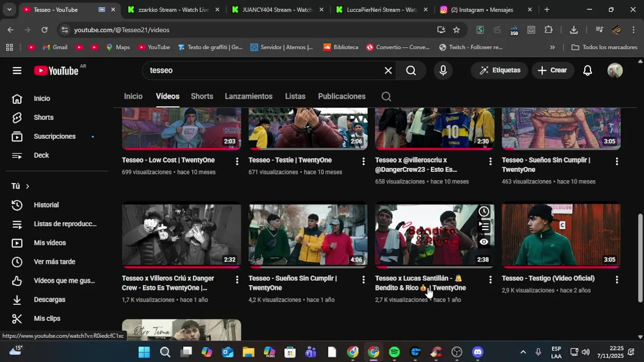Screen dimensions: 644x362
Task: Switch to the Inicio channel tab
Action: pos(133,97)
